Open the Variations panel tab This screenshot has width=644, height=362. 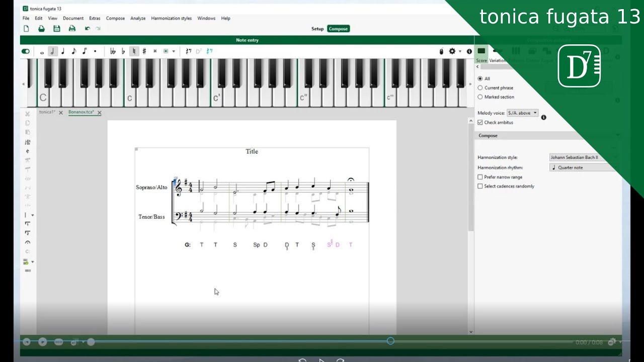[x=498, y=54]
